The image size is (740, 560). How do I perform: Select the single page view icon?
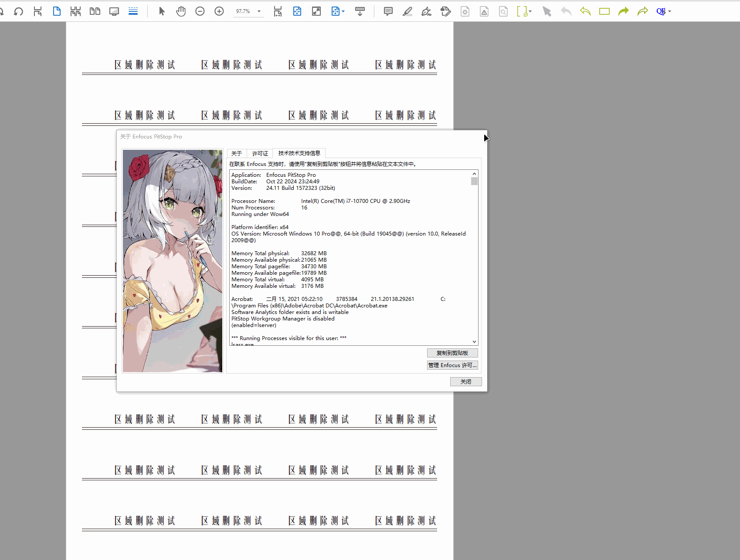[57, 11]
